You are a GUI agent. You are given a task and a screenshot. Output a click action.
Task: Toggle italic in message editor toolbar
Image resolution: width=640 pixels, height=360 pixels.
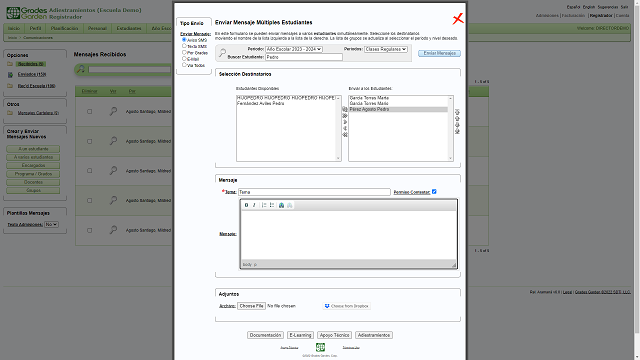(x=254, y=205)
